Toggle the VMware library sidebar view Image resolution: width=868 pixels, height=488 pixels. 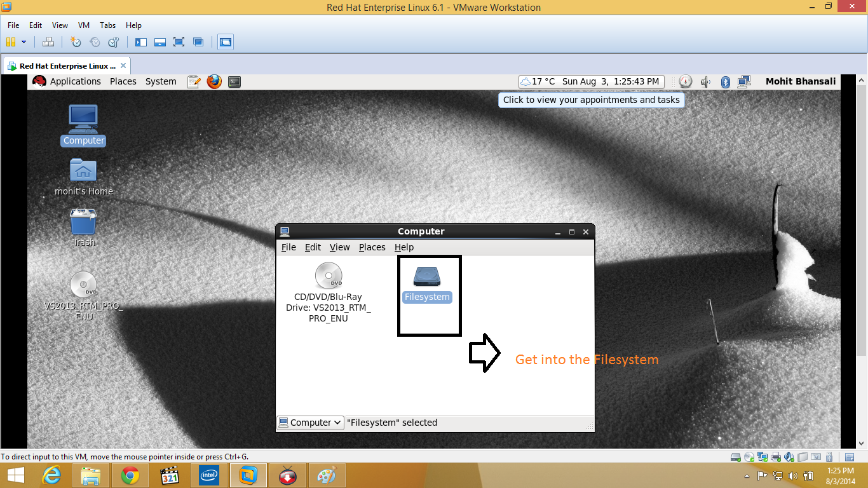(141, 42)
